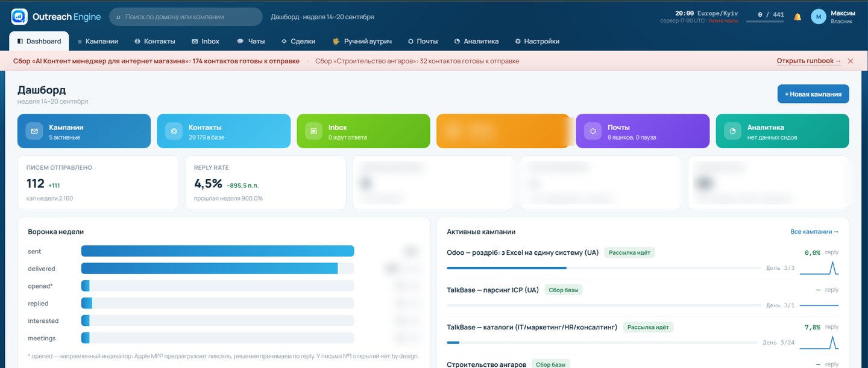Open Все кампании link
The image size is (868, 368).
[x=814, y=231]
